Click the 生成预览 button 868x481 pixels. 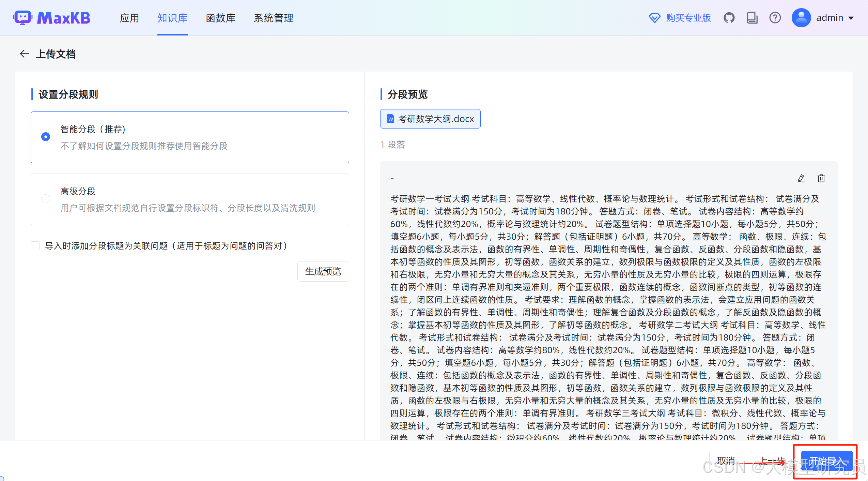tap(323, 271)
